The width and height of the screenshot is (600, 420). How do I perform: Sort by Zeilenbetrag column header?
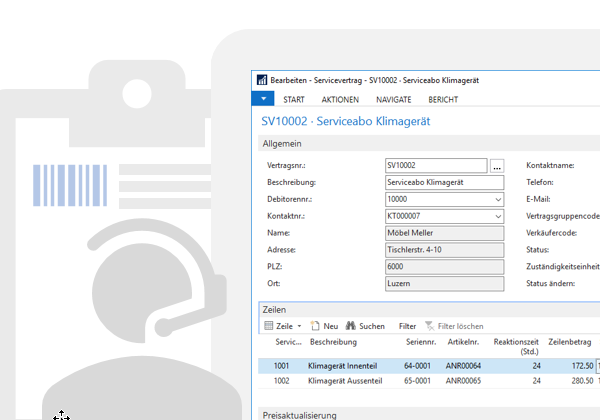click(569, 342)
